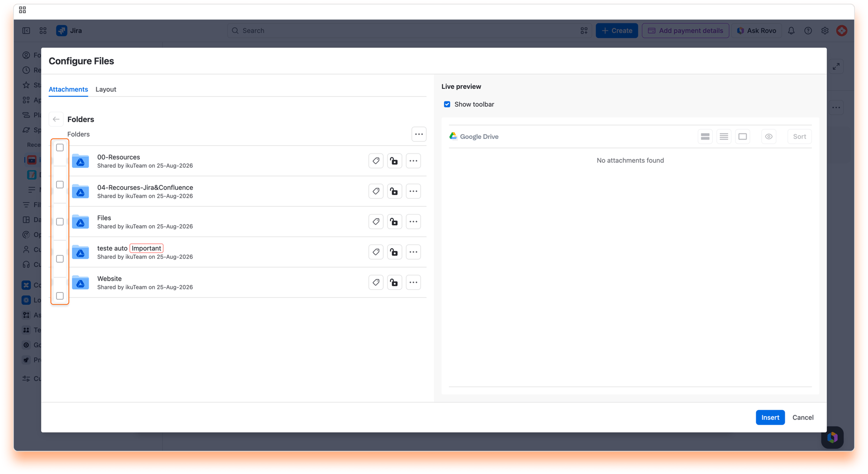Open more actions for 04-Recourses-Jira&Confluence
The height and width of the screenshot is (474, 868).
[x=413, y=191]
